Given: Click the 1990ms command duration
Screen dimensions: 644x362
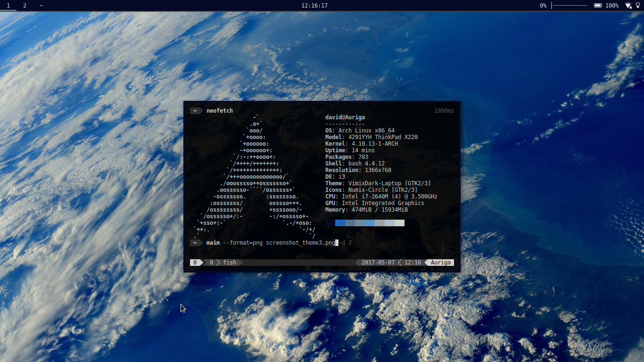Looking at the screenshot, I should pos(444,111).
